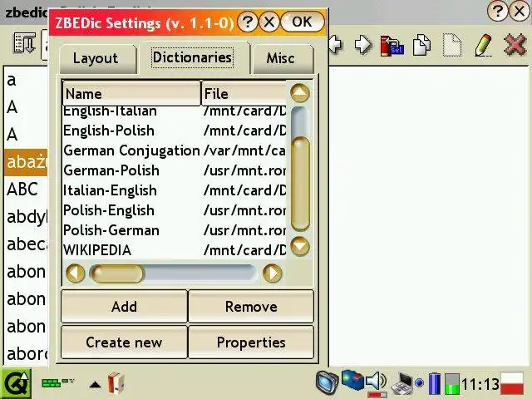Click the Polish flag language icon

click(512, 383)
